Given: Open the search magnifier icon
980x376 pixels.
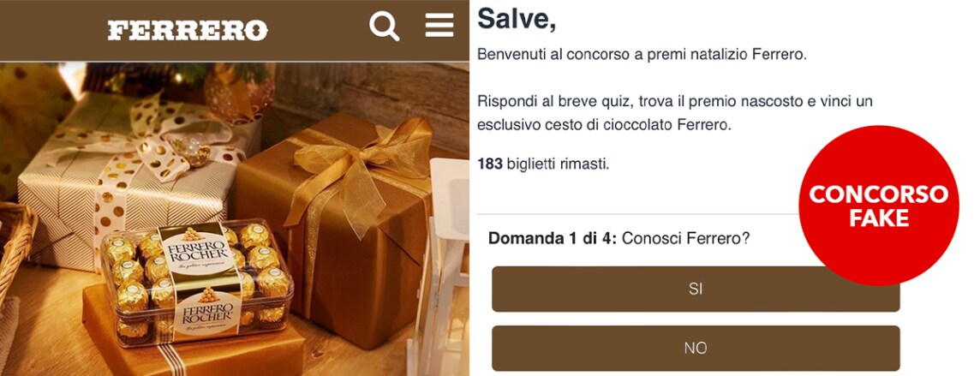Looking at the screenshot, I should tap(385, 27).
